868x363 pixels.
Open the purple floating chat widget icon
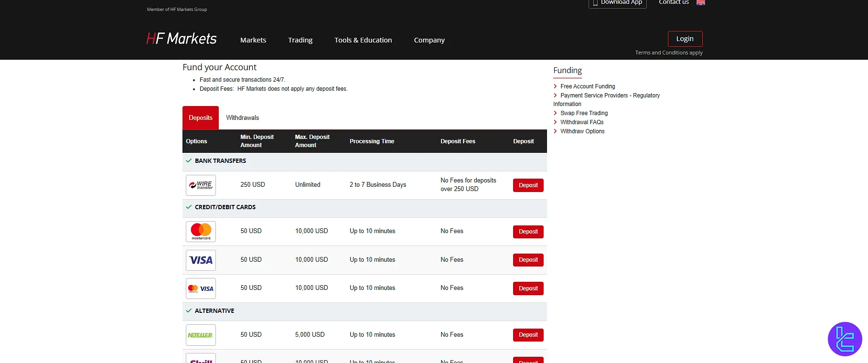845,339
